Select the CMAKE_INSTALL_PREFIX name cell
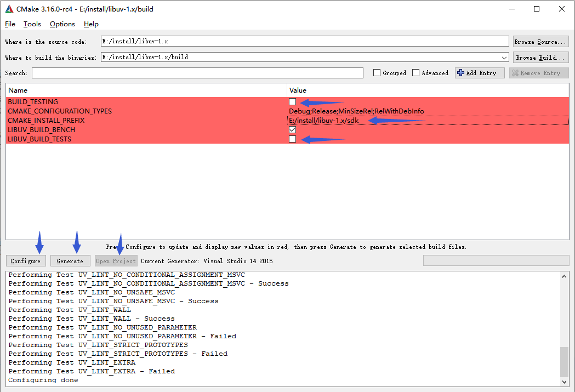Image resolution: width=575 pixels, height=392 pixels. [x=46, y=120]
